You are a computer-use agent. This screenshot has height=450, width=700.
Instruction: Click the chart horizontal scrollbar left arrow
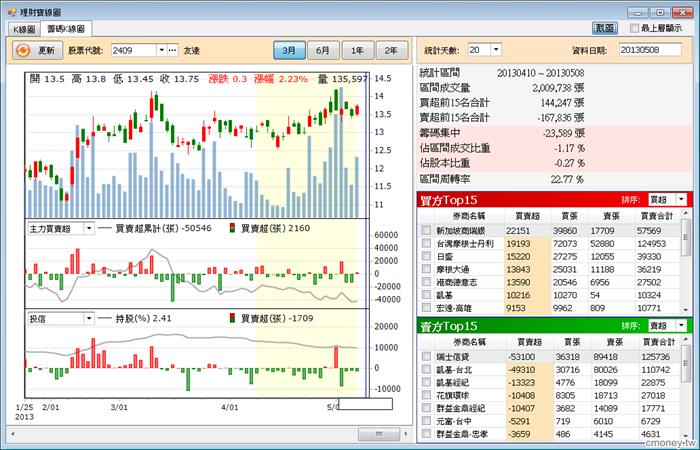pyautogui.click(x=12, y=433)
